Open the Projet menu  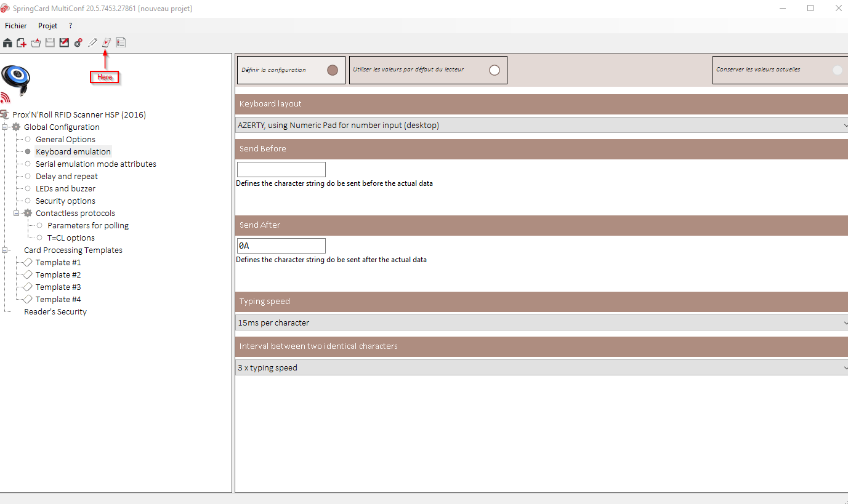click(47, 25)
